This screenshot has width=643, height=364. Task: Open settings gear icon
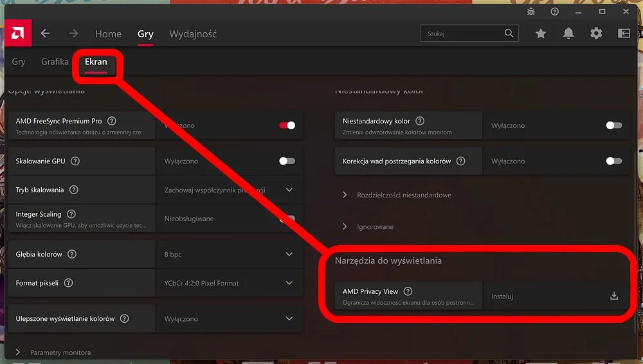click(x=596, y=33)
